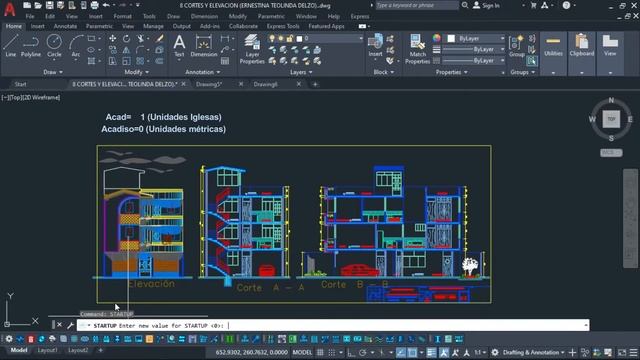This screenshot has height=360, width=640.
Task: Click the object color wheel swatch
Action: [x=437, y=38]
